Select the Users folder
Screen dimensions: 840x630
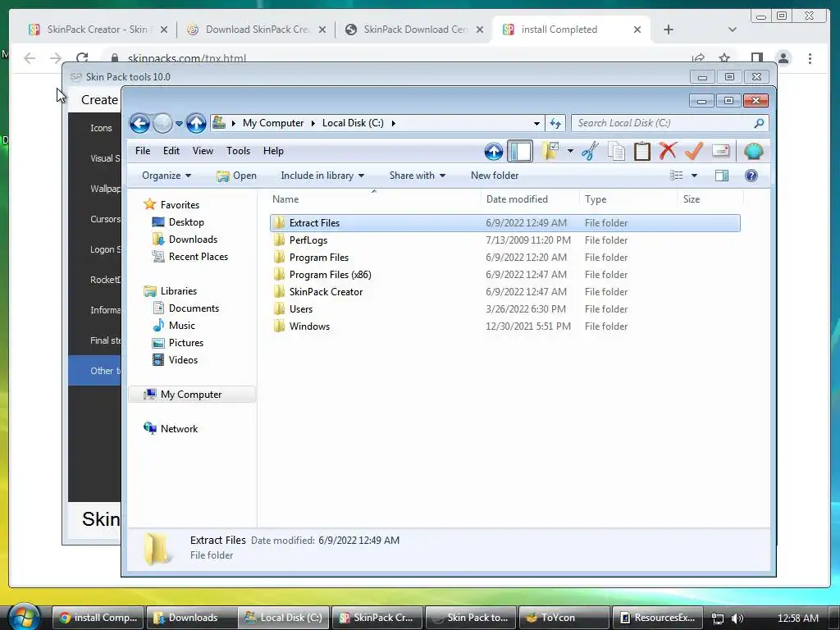pyautogui.click(x=505, y=309)
